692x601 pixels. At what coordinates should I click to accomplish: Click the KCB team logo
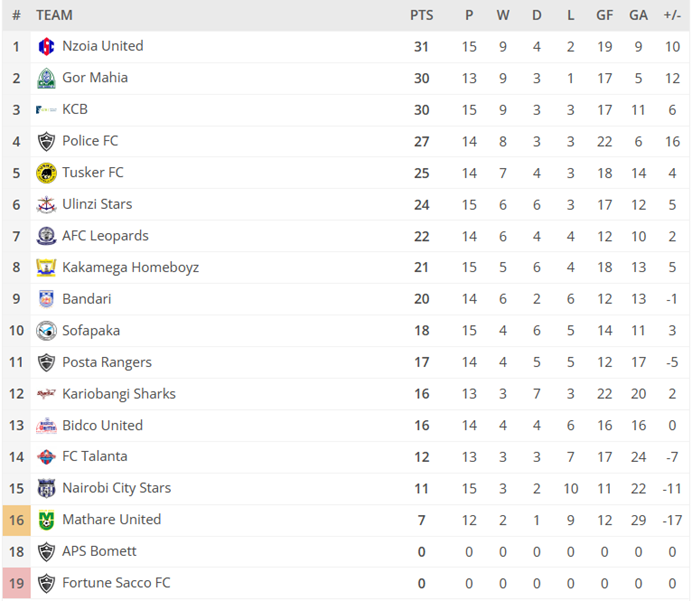tap(46, 110)
